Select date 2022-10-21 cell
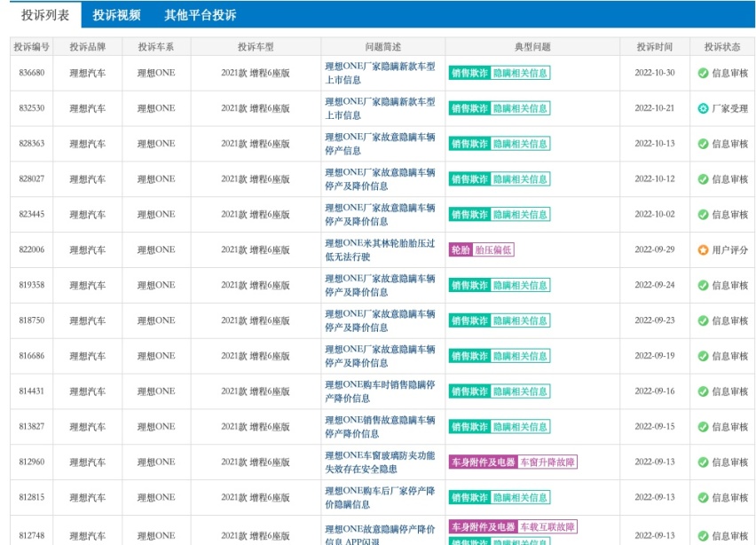This screenshot has width=756, height=545. (654, 108)
